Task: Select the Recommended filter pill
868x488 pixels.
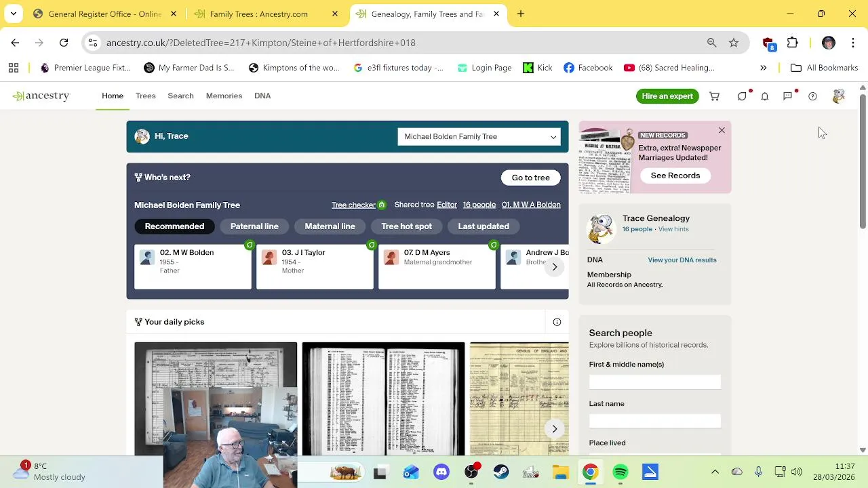Action: (174, 226)
